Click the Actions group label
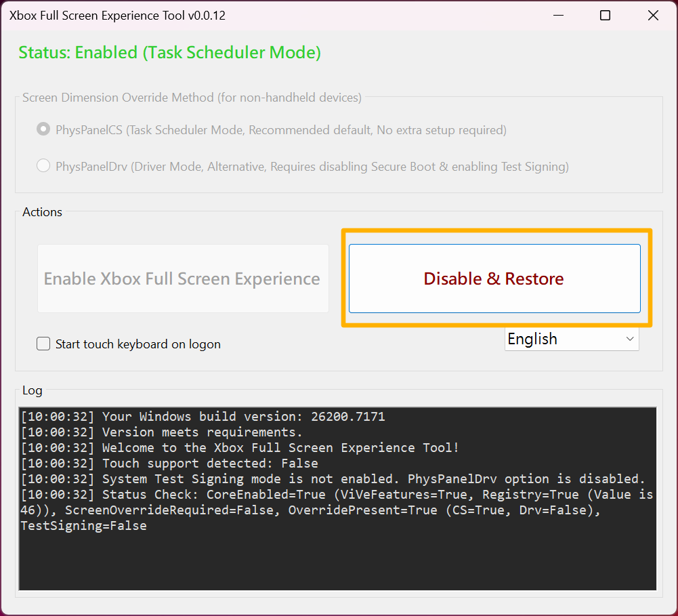 (x=42, y=212)
